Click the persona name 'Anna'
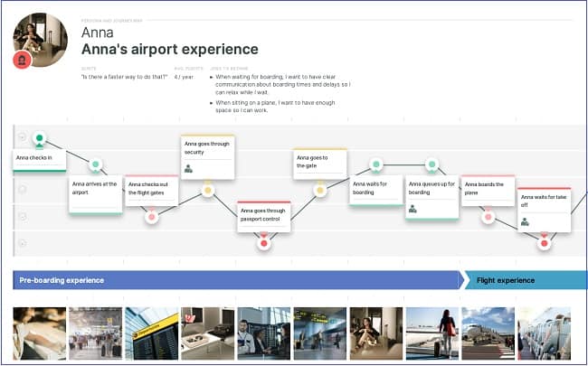This screenshot has height=366, width=588. pos(98,33)
